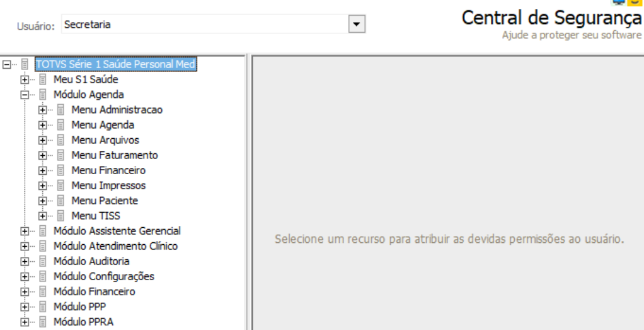The image size is (644, 330).
Task: Click the icon beside Módulo PPP
Action: pyautogui.click(x=43, y=307)
